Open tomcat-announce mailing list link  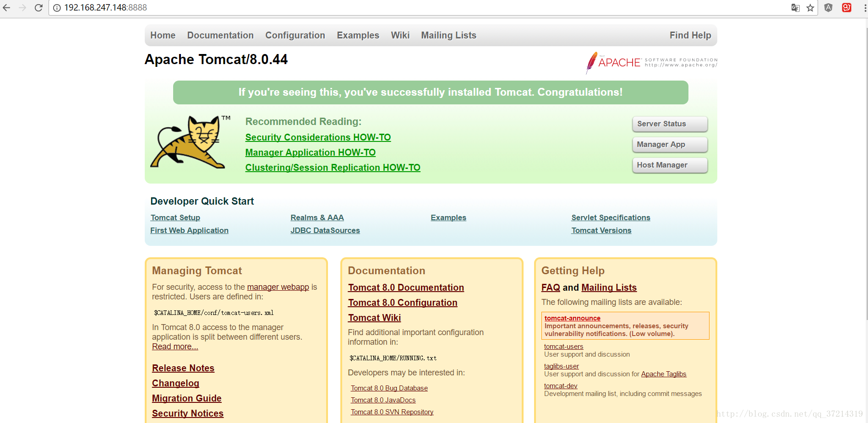pyautogui.click(x=572, y=318)
